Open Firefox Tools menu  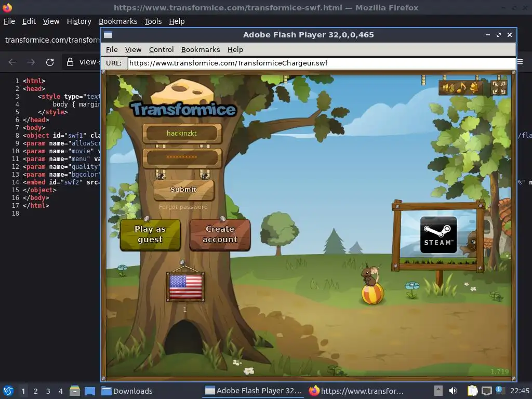point(153,21)
